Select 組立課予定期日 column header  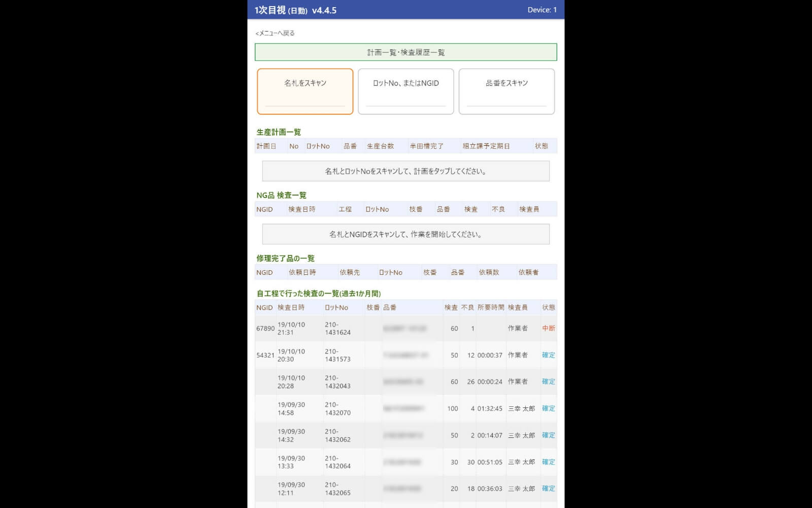click(x=486, y=146)
